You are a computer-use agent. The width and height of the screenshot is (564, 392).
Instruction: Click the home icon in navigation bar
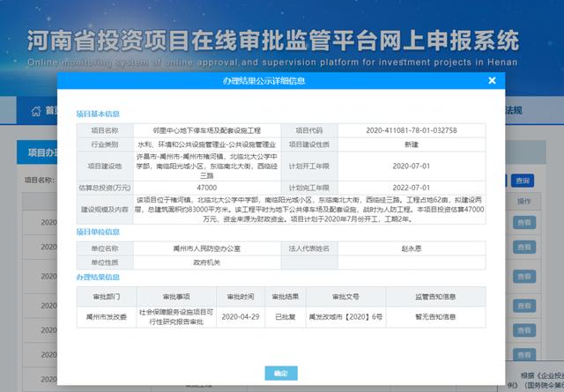click(x=36, y=111)
